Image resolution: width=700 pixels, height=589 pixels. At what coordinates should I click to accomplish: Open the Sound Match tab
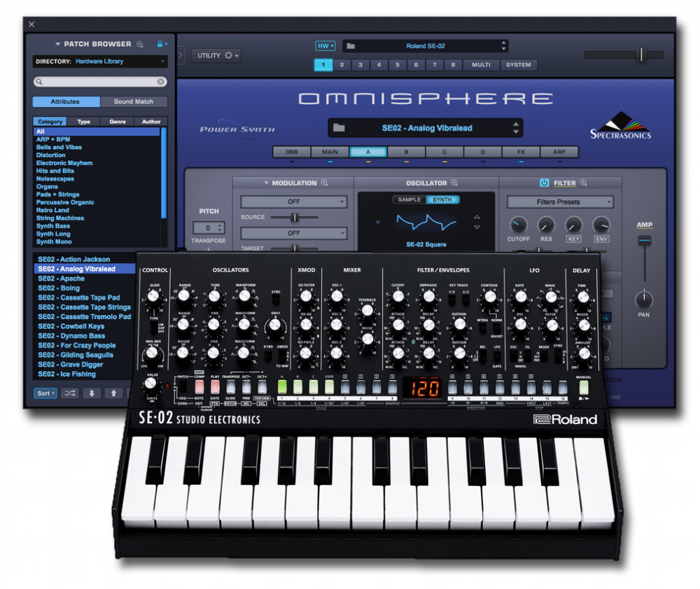(x=134, y=101)
